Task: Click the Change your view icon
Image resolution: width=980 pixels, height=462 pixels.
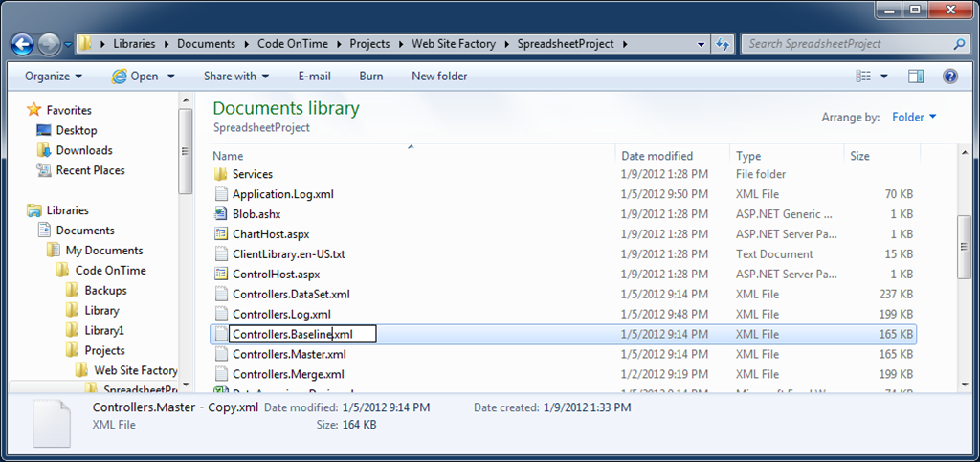Action: click(863, 77)
